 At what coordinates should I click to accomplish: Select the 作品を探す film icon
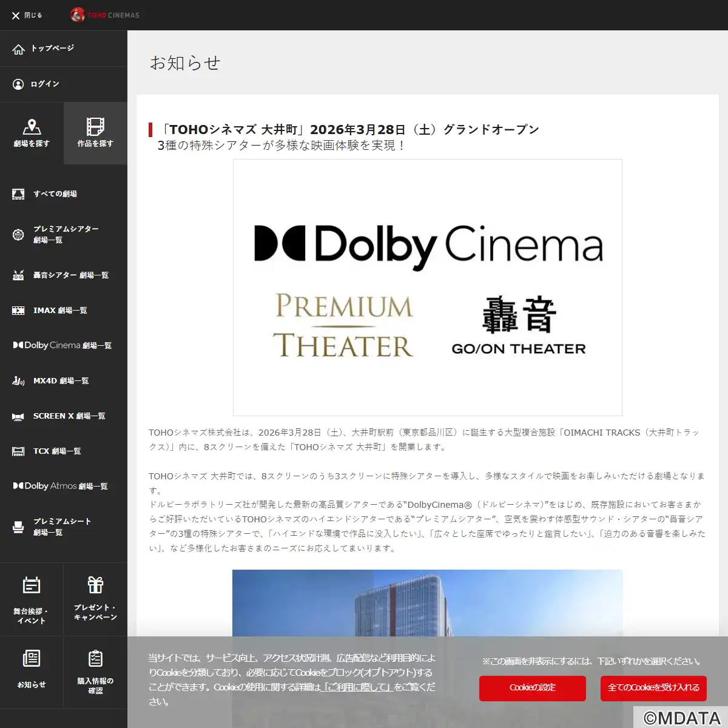pos(95,127)
